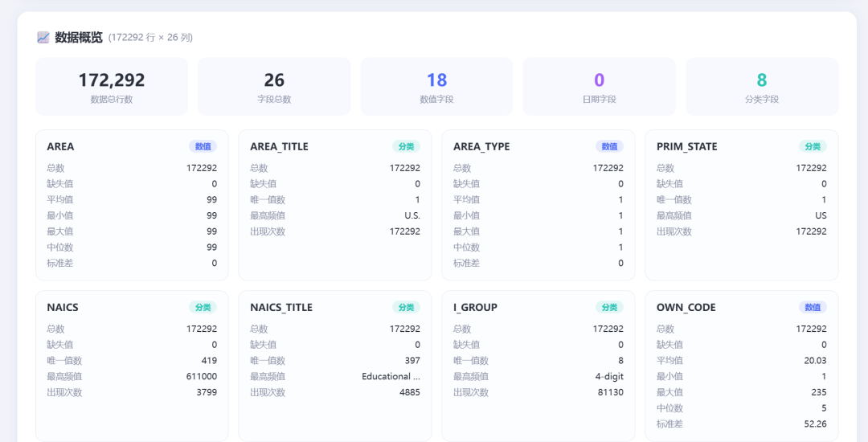Click the 4885 occurrence count in NAICS_TITLE card
Viewport: 868px width, 442px height.
pyautogui.click(x=410, y=393)
